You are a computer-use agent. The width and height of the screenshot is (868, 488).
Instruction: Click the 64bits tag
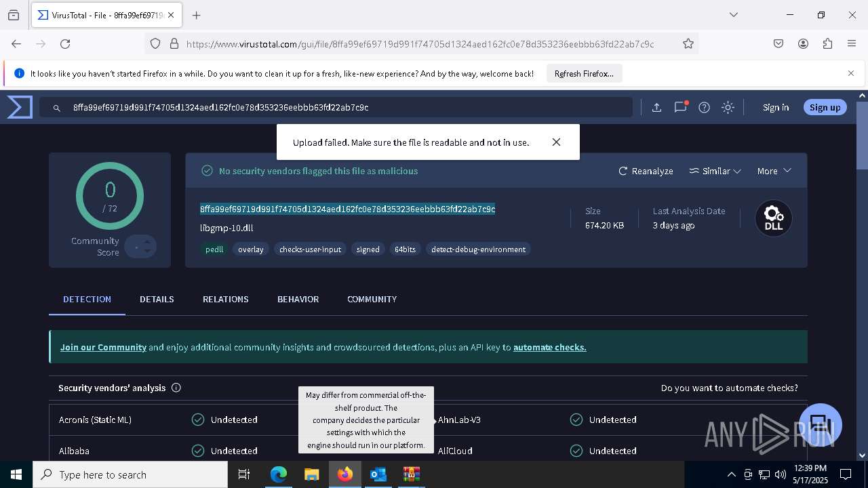(x=405, y=249)
